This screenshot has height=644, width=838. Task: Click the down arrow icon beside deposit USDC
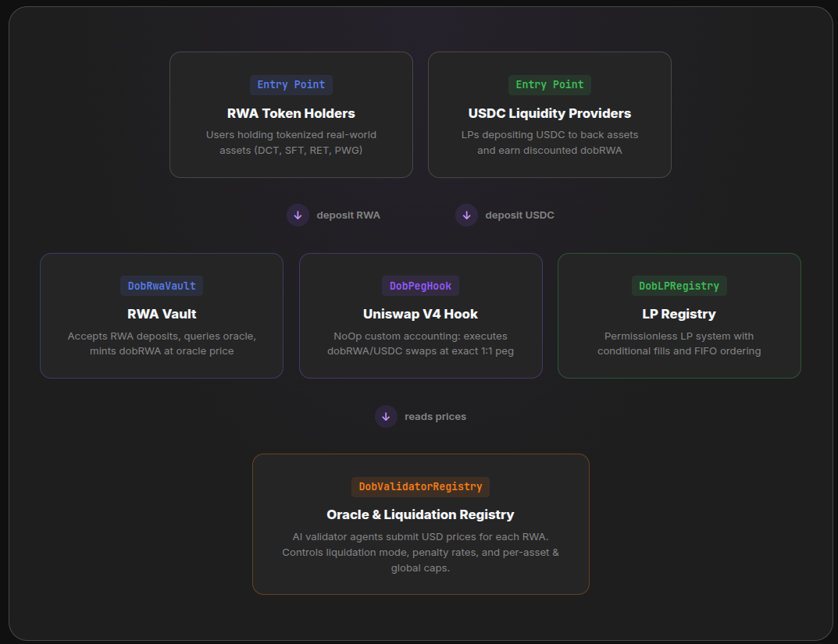pyautogui.click(x=466, y=215)
